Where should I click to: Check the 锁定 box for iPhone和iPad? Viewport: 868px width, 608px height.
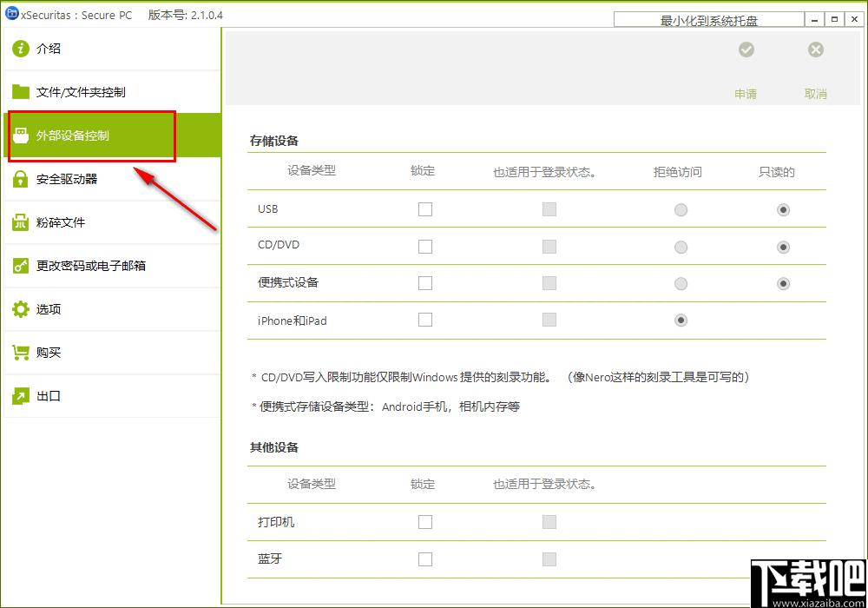(x=425, y=320)
